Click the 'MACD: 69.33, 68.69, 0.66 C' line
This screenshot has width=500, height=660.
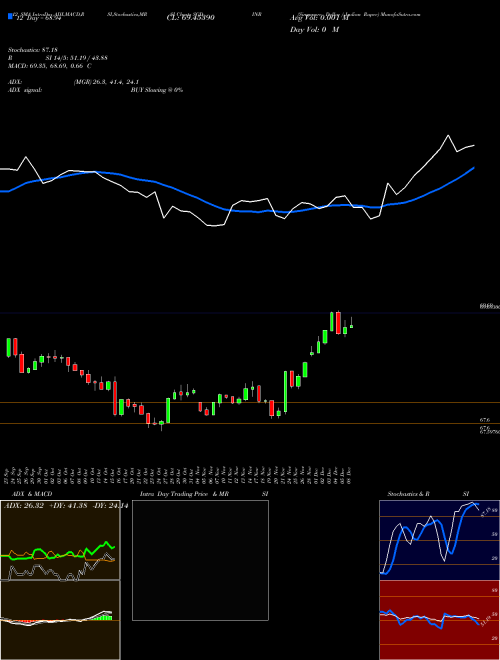pos(50,66)
